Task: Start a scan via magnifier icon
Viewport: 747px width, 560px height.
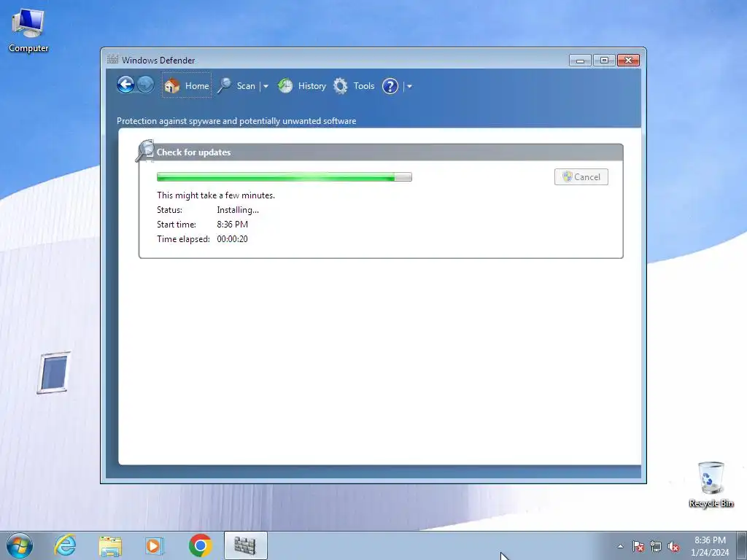Action: pos(225,86)
